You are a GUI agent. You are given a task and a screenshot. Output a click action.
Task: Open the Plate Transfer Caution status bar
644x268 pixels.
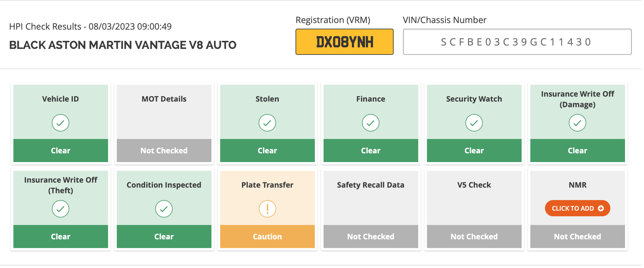268,237
